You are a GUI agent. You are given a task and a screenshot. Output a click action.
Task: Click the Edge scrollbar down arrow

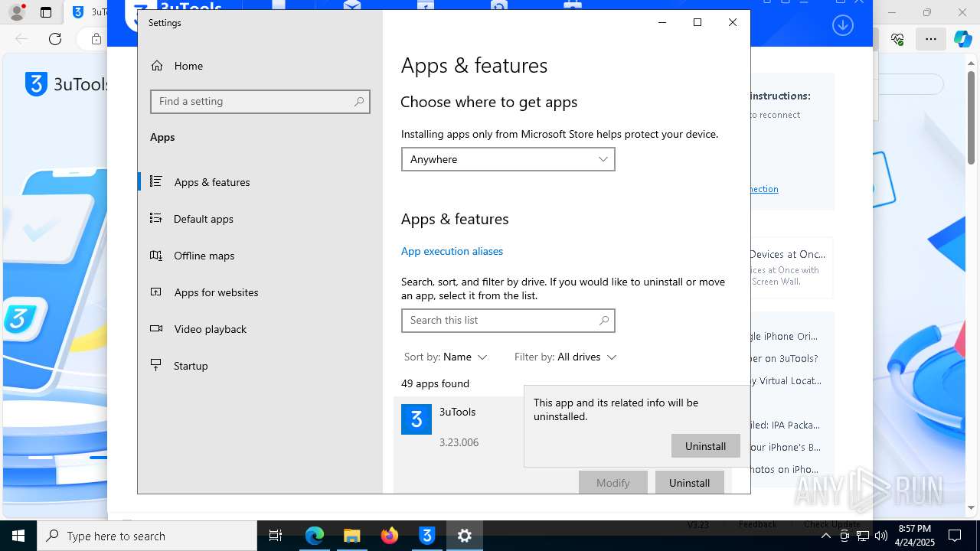pyautogui.click(x=972, y=507)
